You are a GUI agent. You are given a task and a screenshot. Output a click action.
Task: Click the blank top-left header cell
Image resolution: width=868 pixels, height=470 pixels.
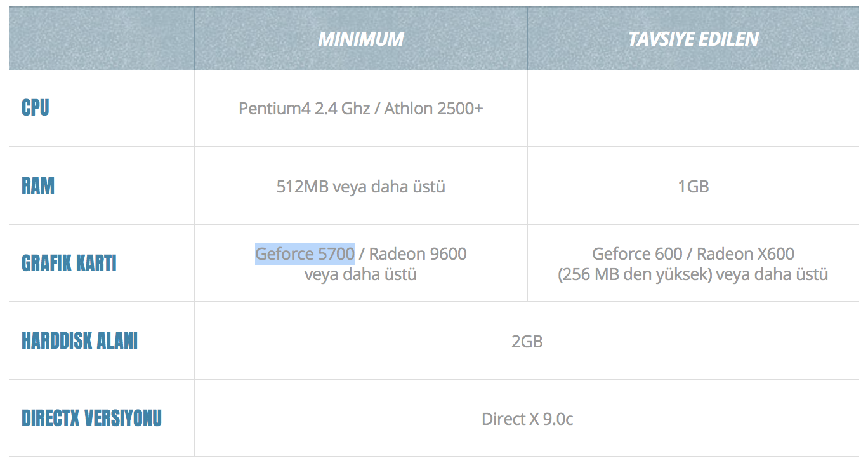(x=102, y=39)
